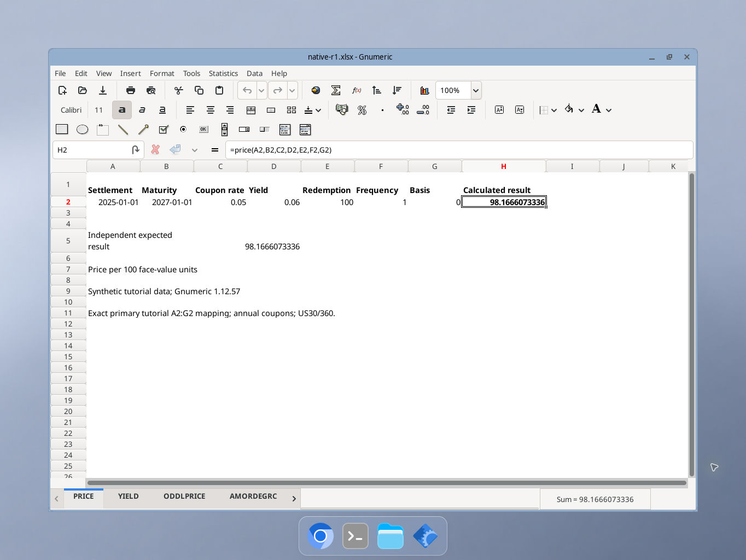Toggle italic formatting button
Screen dimensions: 746x560
[142, 110]
